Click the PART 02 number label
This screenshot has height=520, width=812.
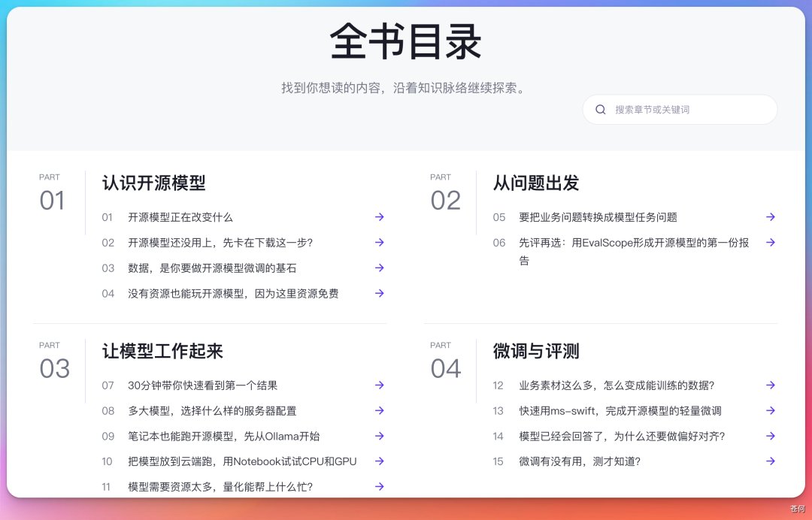point(445,200)
